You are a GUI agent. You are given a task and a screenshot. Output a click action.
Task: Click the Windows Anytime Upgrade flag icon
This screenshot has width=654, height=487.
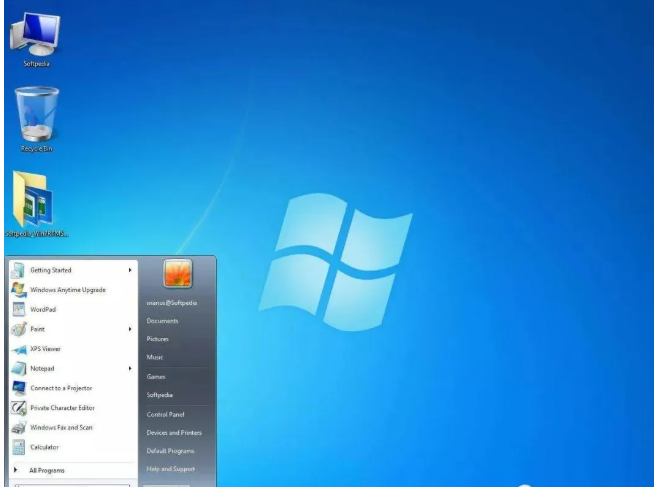pos(18,290)
